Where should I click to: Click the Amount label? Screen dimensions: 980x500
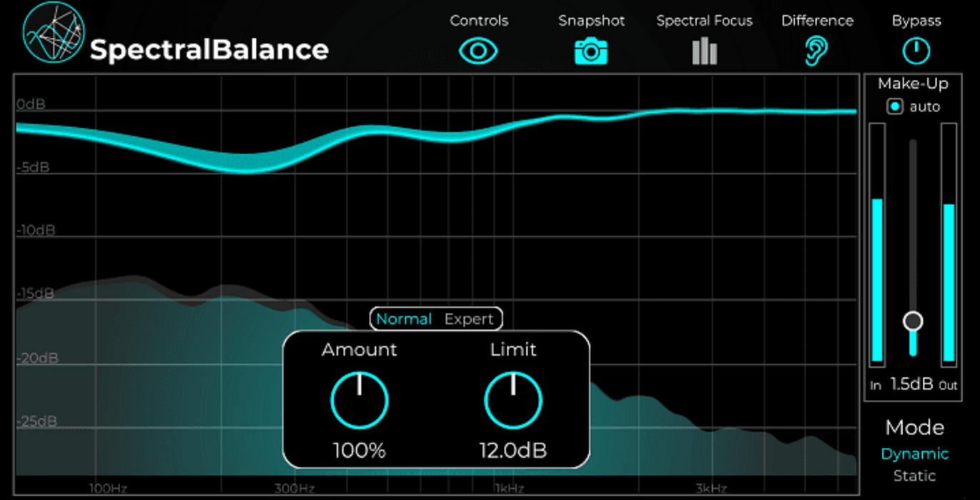(359, 349)
